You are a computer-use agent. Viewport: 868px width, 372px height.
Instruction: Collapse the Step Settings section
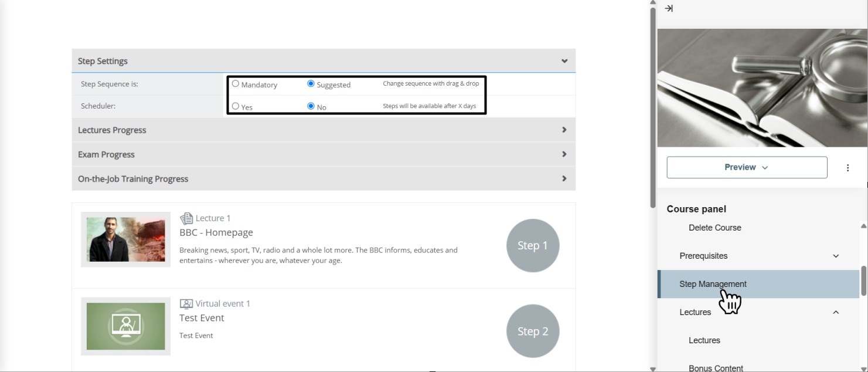coord(564,61)
